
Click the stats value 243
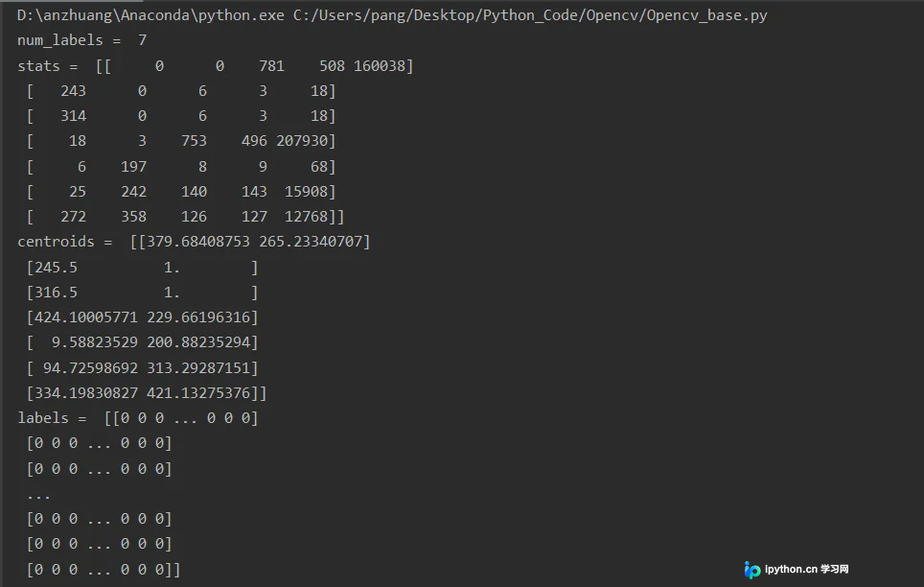point(73,91)
